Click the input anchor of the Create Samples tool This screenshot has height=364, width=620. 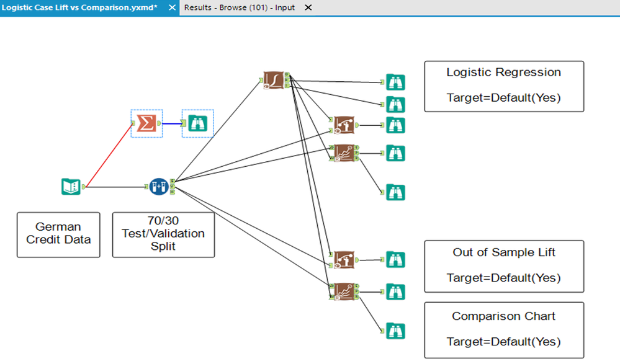[x=146, y=187]
